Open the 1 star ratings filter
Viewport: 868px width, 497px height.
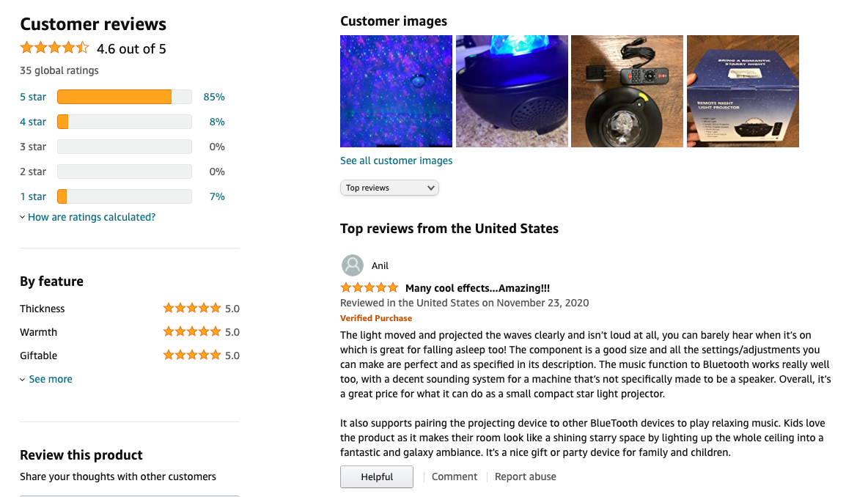pyautogui.click(x=33, y=196)
